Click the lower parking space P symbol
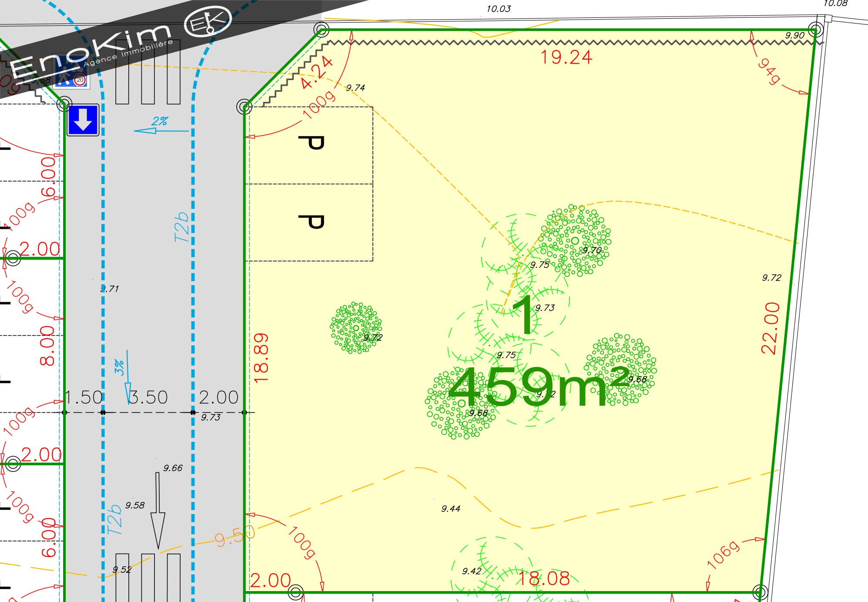The image size is (868, 602). 312,222
